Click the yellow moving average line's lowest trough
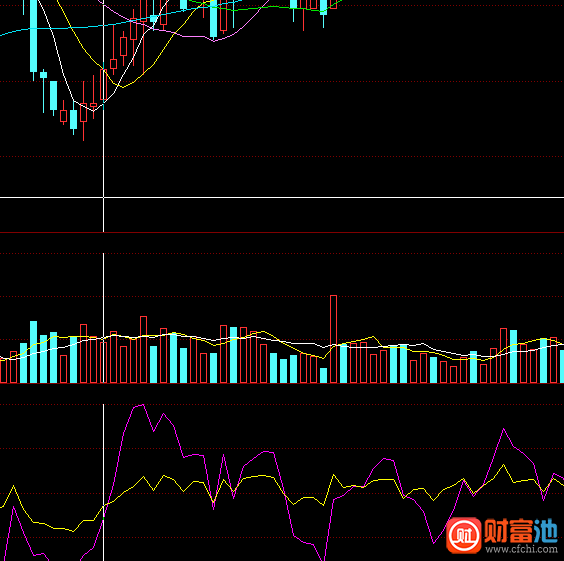This screenshot has height=561, width=564. [123, 87]
